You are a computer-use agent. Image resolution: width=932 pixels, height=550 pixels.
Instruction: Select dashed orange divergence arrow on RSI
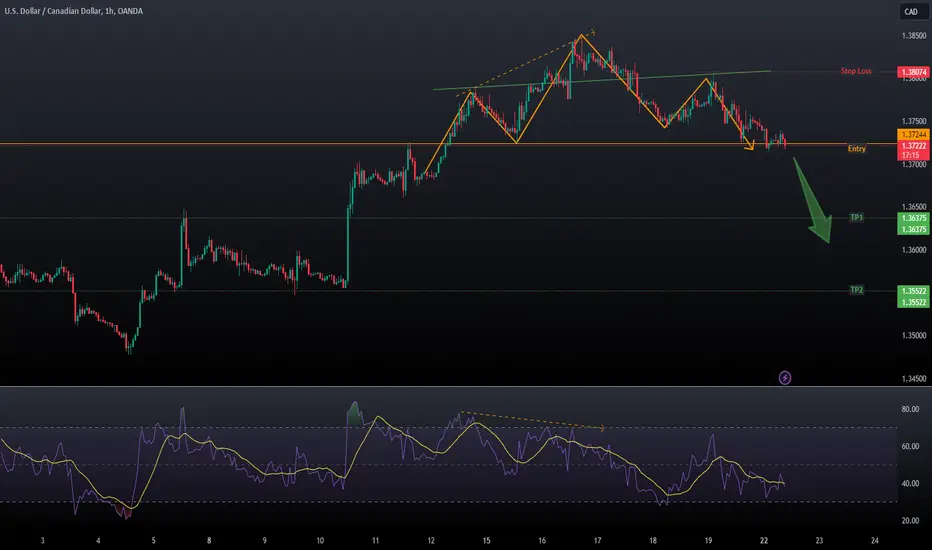coord(530,420)
